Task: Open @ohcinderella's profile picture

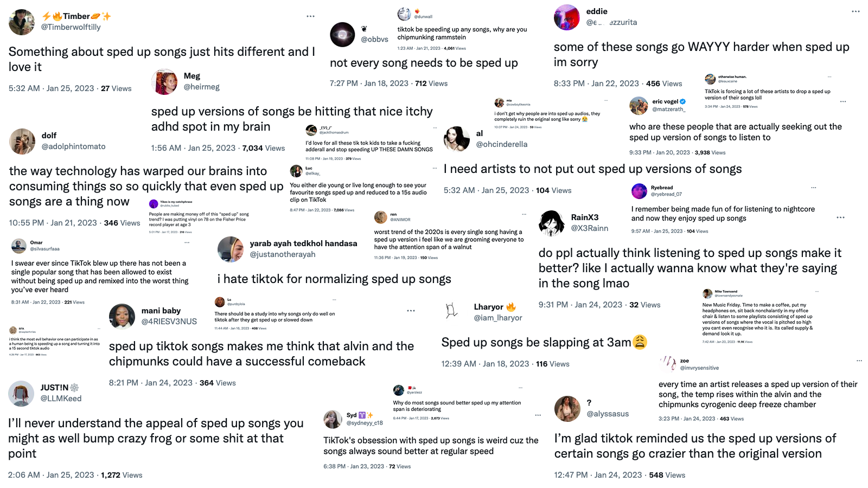Action: [457, 138]
